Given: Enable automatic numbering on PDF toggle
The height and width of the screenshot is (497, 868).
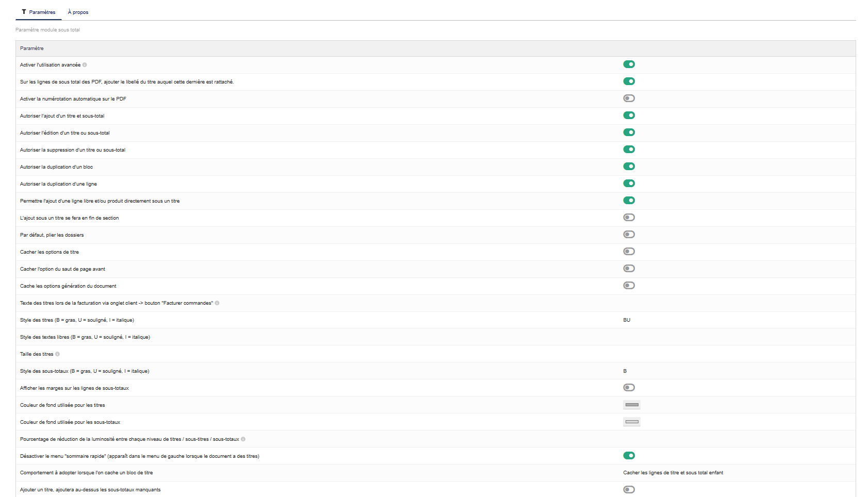Looking at the screenshot, I should click(629, 98).
